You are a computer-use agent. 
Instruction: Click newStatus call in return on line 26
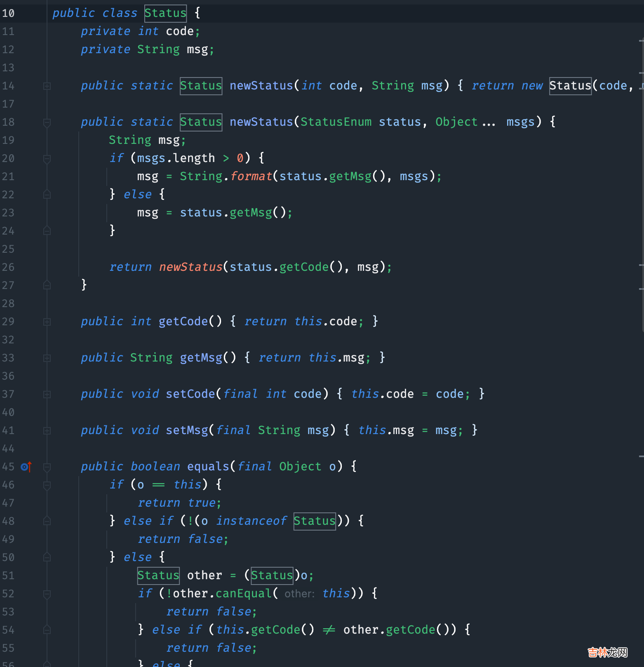point(191,267)
